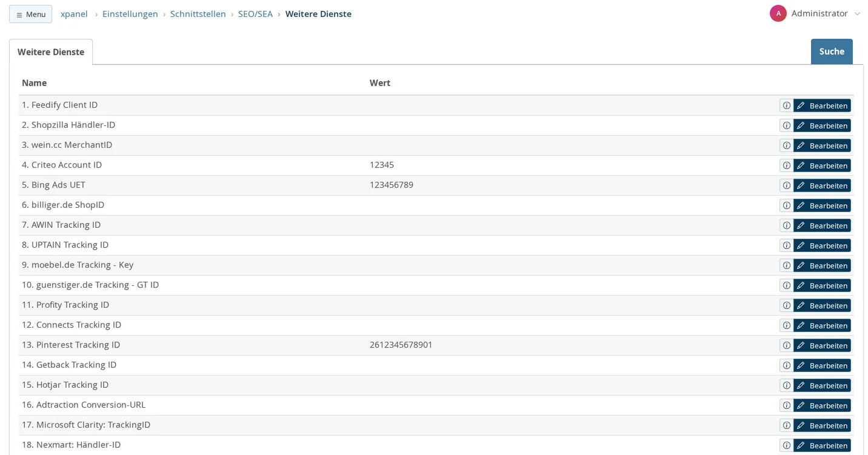View info for Adtraction Conversion-URL

click(x=786, y=405)
